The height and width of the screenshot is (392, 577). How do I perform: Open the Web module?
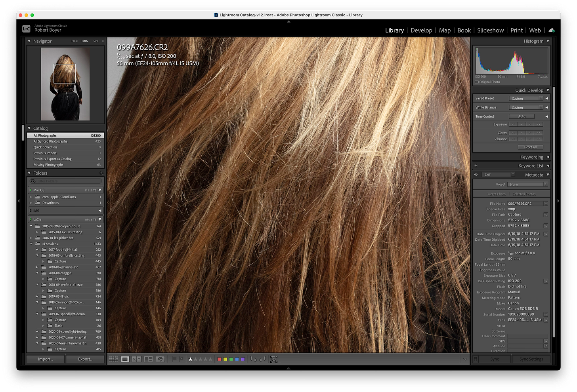pos(535,30)
